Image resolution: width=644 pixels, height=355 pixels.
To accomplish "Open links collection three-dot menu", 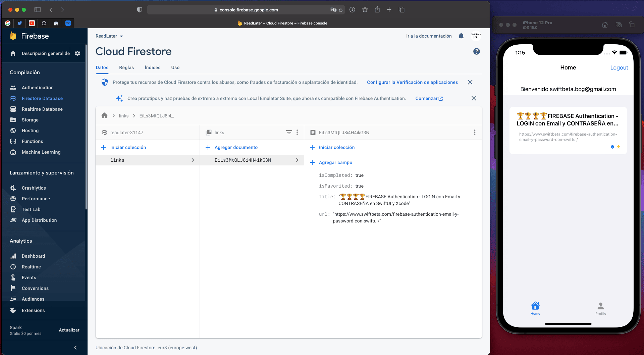I will coord(297,132).
